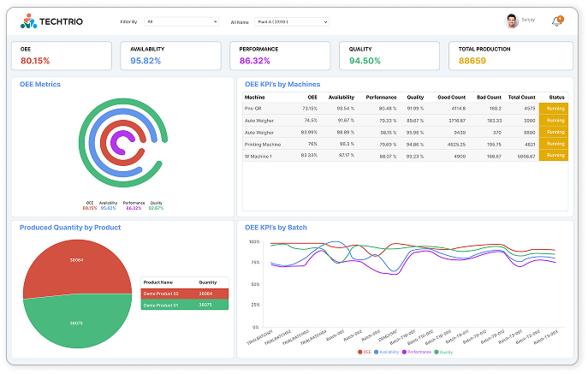Click Running status for Pre-QR machine
The image size is (588, 374).
553,109
